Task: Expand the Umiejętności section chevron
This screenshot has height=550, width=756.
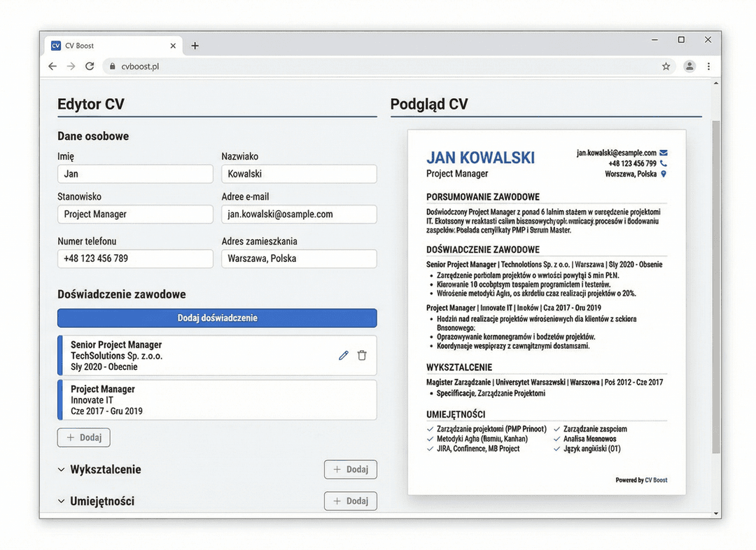Action: point(62,501)
